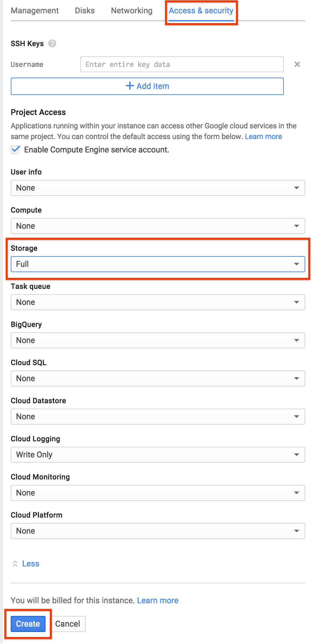Open the BigQuery access dropdown
The image size is (320, 644).
pyautogui.click(x=158, y=340)
